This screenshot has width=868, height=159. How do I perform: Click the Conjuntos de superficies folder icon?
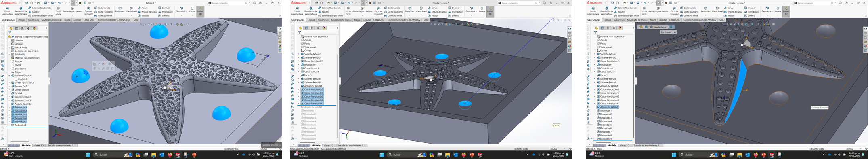[x=13, y=51]
